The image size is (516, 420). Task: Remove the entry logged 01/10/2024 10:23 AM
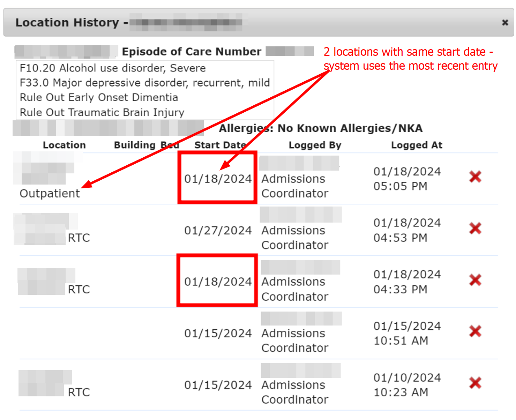point(475,383)
